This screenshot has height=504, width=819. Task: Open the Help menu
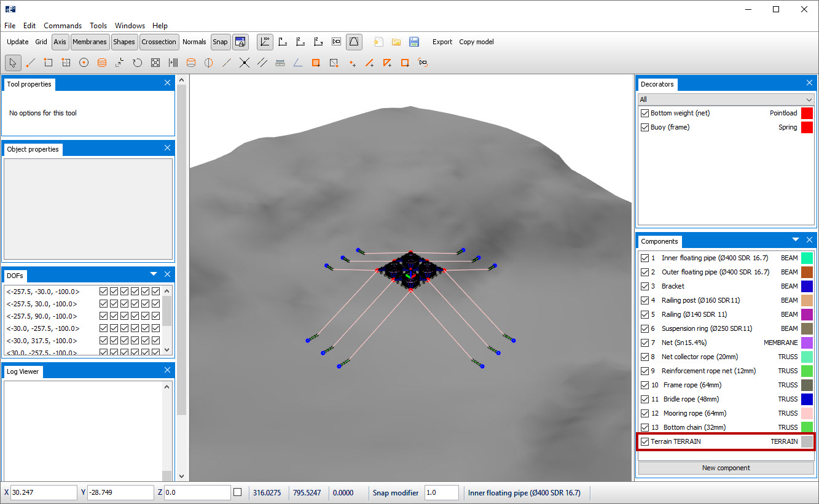point(160,26)
